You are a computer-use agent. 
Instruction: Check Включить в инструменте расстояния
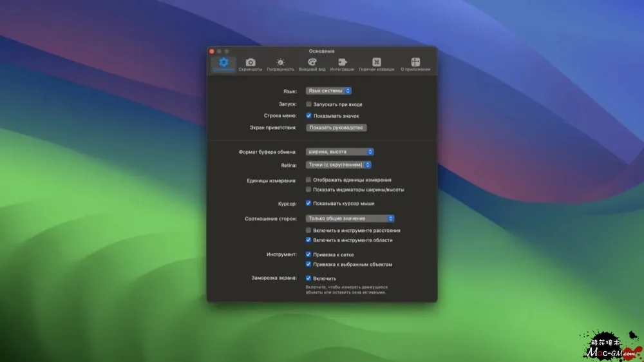pyautogui.click(x=308, y=230)
